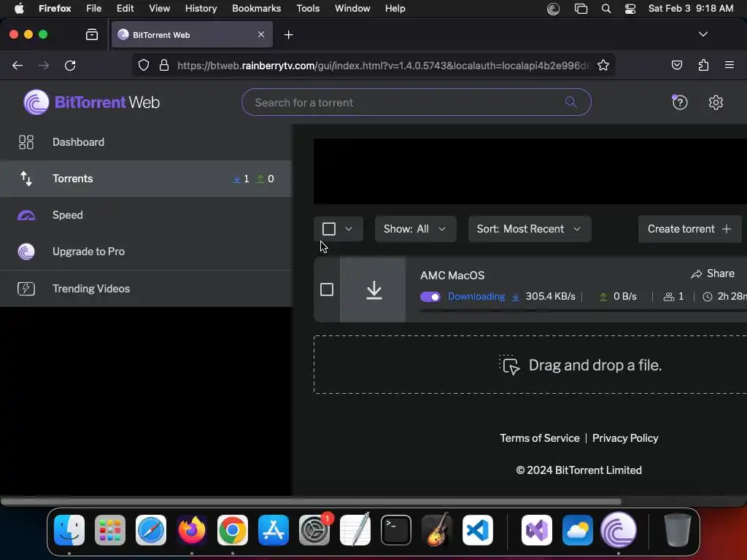Click the AMC MacOS download progress bar
The image size is (747, 560).
[x=583, y=310]
